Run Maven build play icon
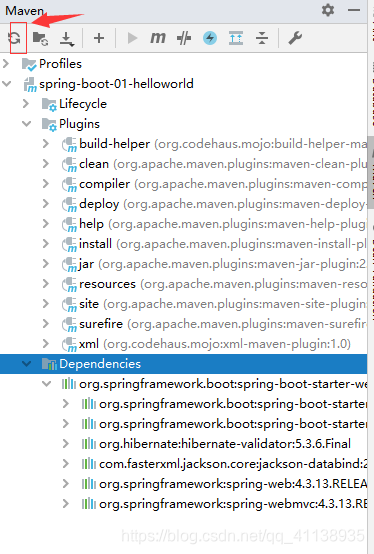374x554 pixels. [x=132, y=38]
